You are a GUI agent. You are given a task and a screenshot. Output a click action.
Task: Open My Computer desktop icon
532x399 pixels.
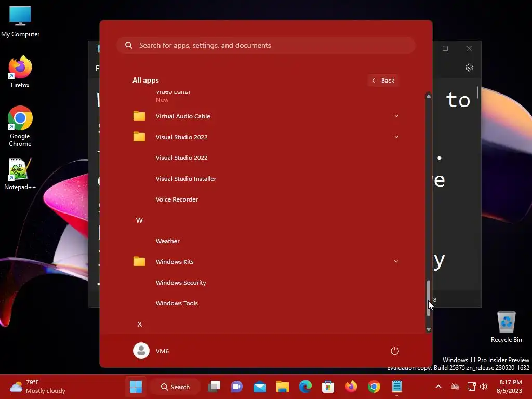[x=20, y=22]
